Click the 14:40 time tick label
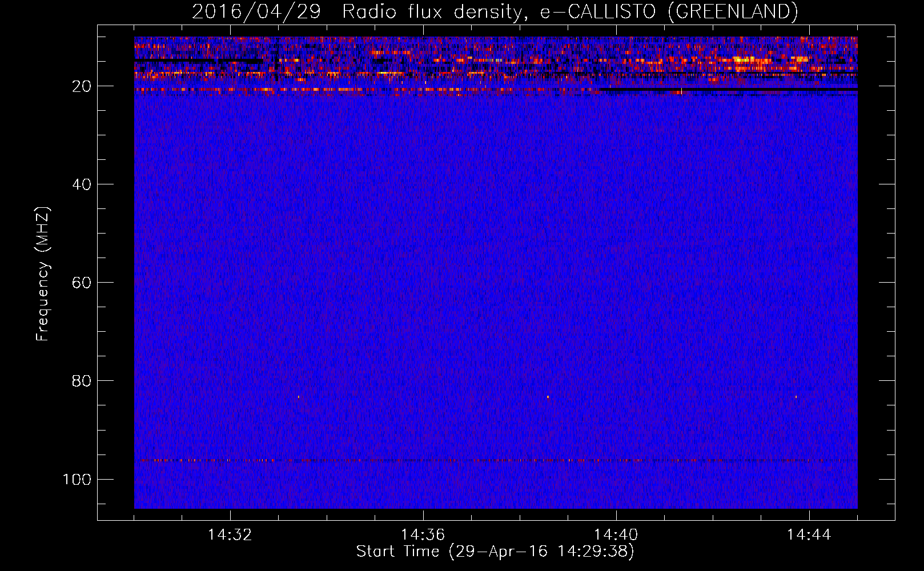924x571 pixels. (616, 534)
